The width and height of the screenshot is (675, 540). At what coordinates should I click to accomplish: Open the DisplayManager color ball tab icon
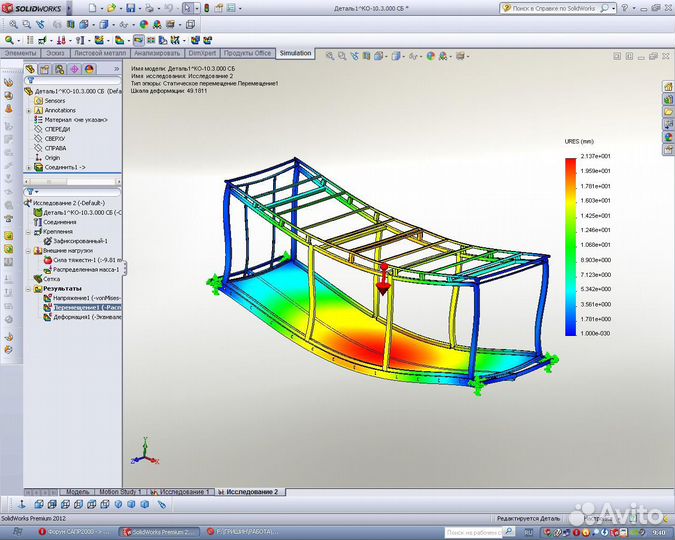89,69
